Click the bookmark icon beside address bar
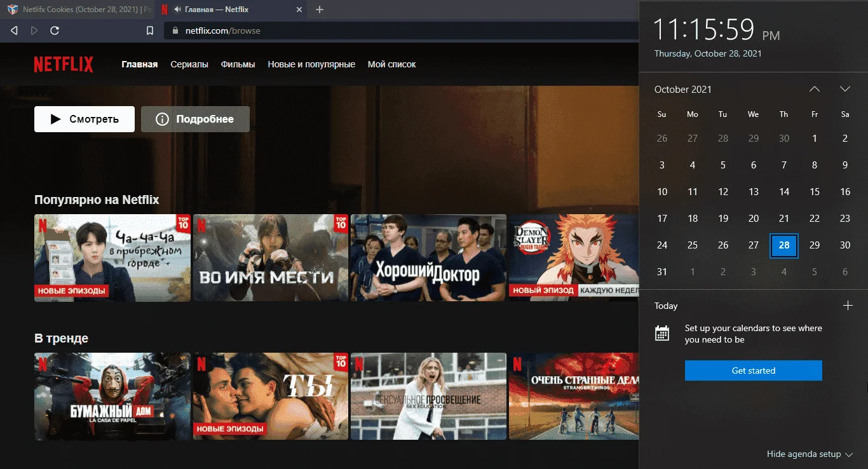Screen dimensions: 868x469 pos(150,31)
